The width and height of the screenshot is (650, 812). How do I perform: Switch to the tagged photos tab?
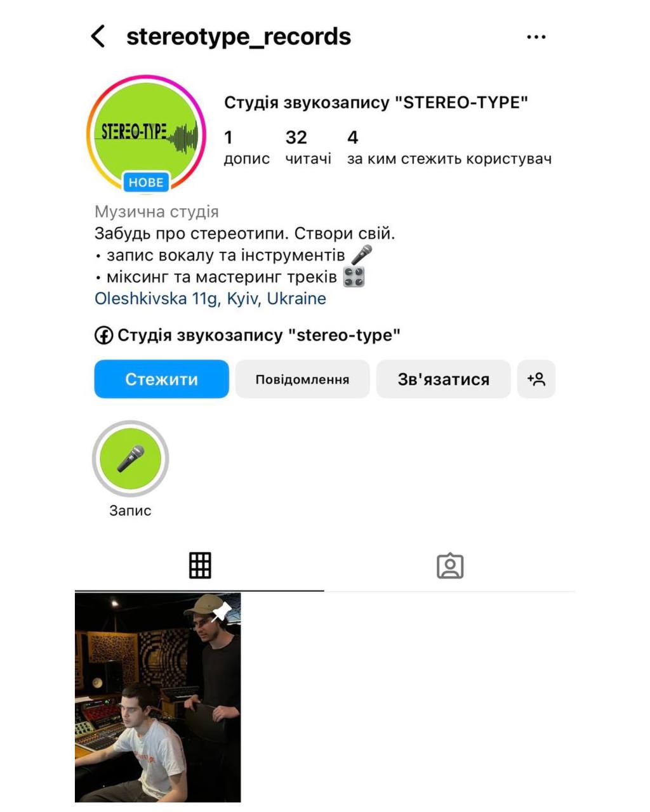pos(450,566)
